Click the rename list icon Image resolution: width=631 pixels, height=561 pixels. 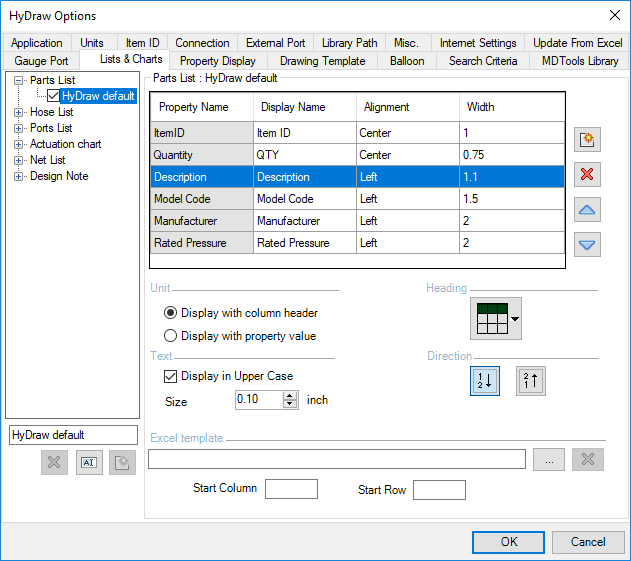click(x=89, y=463)
